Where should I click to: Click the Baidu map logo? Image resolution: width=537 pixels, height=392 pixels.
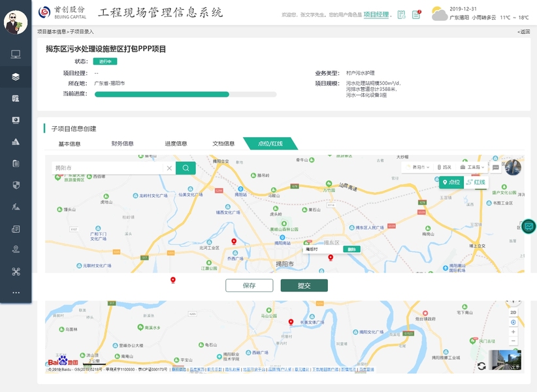click(x=63, y=361)
